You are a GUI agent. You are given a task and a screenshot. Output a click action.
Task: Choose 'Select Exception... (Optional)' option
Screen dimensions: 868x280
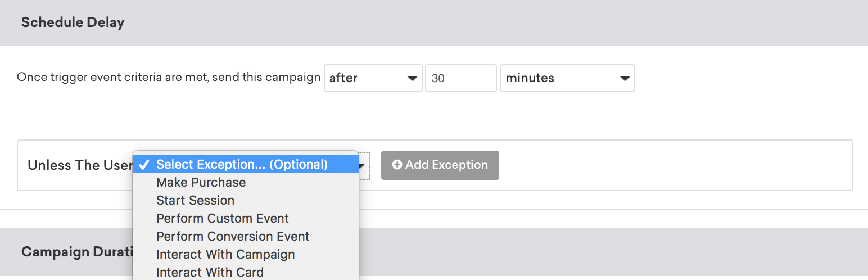242,164
